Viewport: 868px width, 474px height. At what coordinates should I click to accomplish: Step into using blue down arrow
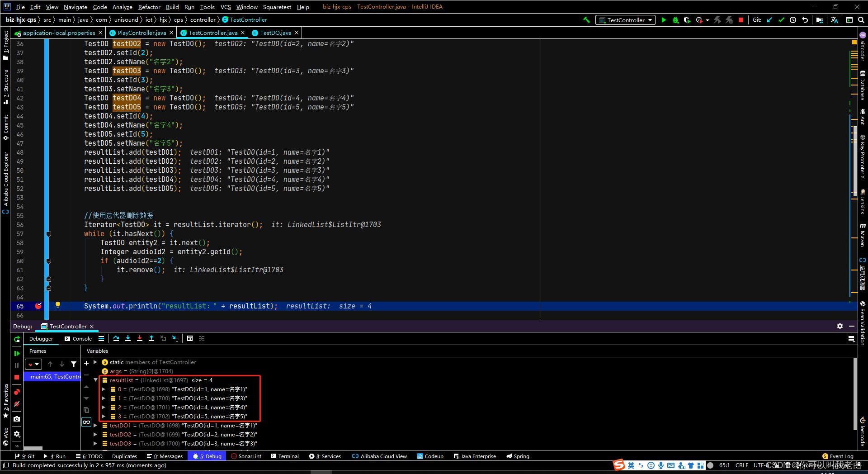point(128,338)
